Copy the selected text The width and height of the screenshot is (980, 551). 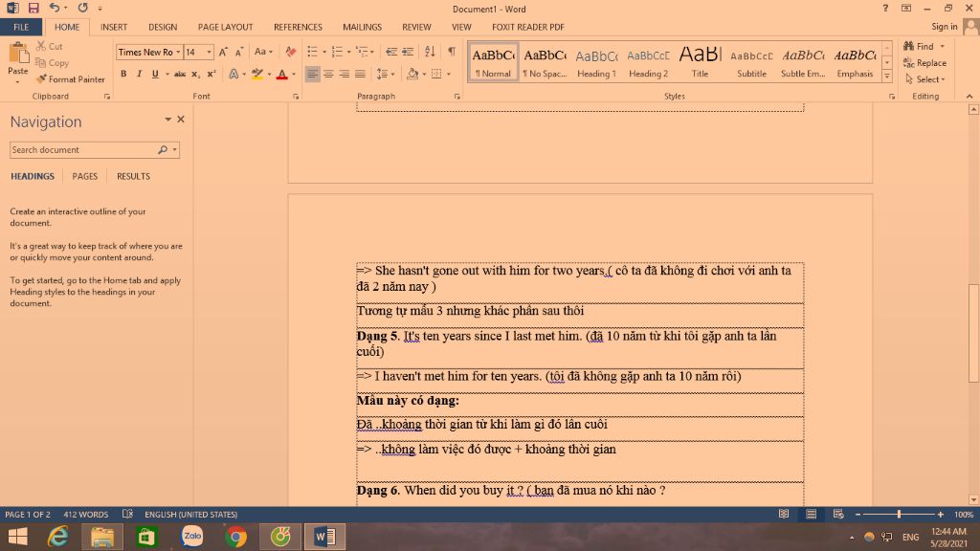53,62
